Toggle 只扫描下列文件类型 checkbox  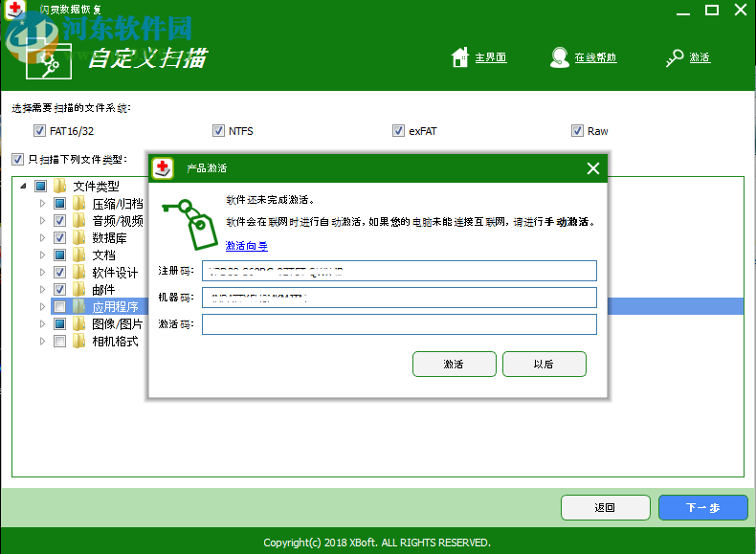tap(17, 159)
